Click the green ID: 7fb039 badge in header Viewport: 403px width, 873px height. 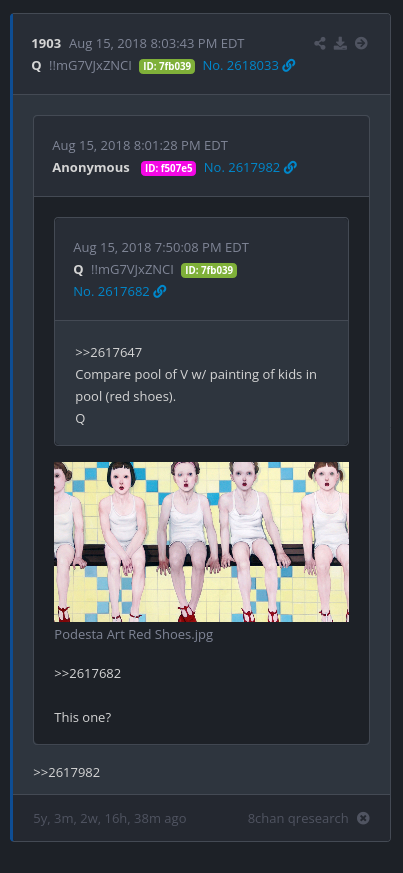pyautogui.click(x=167, y=66)
